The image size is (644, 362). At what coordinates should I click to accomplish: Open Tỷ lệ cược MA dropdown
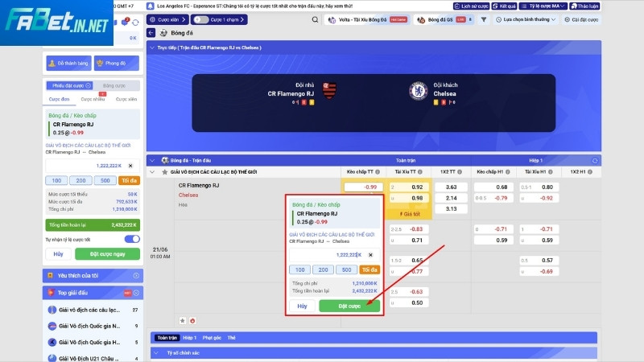[x=543, y=6]
